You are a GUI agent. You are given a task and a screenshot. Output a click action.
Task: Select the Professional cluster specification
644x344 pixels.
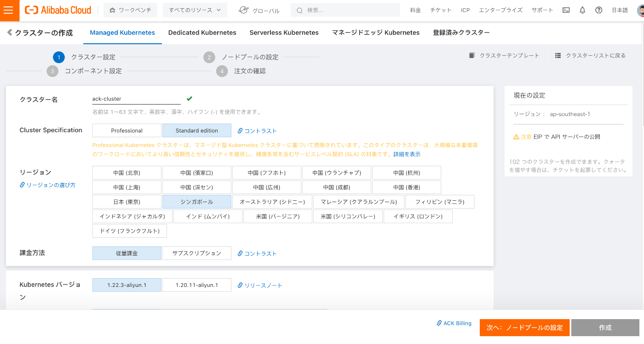tap(127, 130)
